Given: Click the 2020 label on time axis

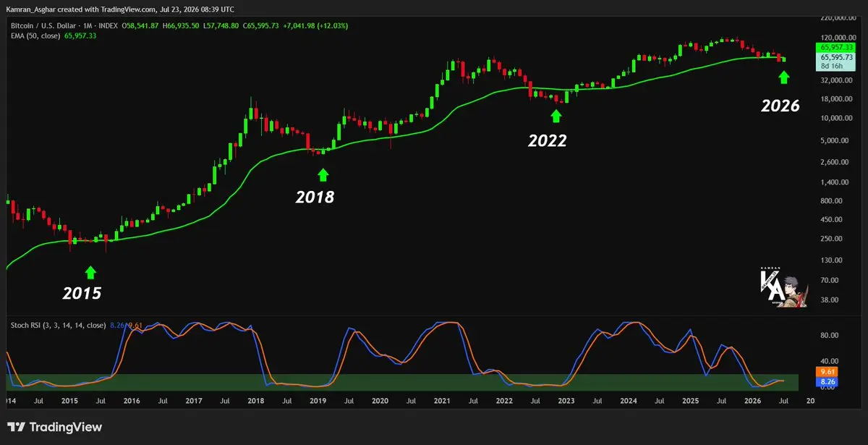Looking at the screenshot, I should click(380, 399).
